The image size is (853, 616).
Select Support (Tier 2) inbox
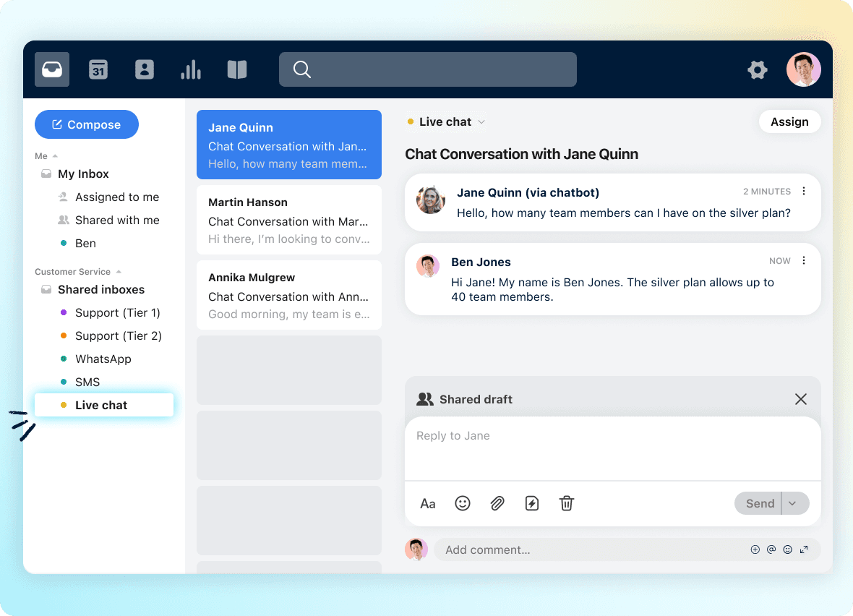[x=118, y=335]
